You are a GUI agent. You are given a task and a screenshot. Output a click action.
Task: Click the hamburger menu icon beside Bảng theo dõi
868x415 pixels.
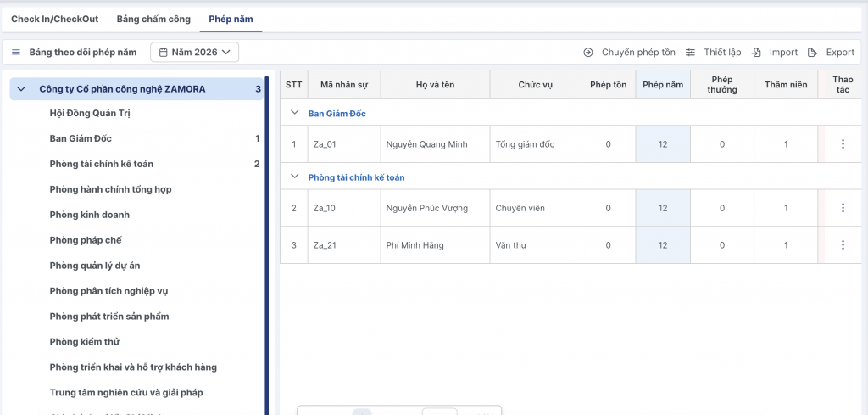pos(16,53)
